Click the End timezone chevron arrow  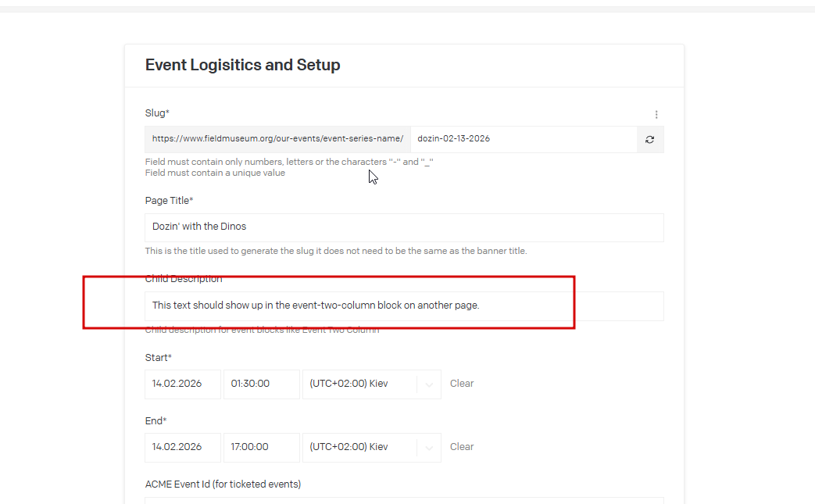[428, 447]
